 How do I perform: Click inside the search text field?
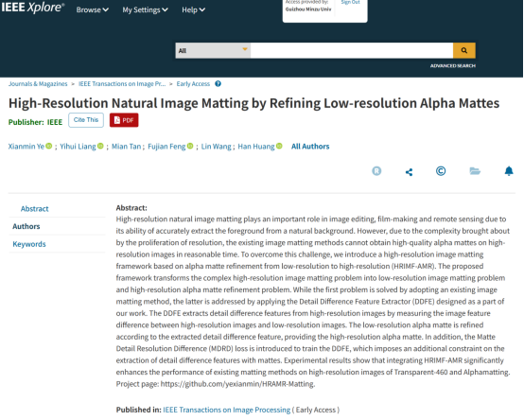(352, 50)
